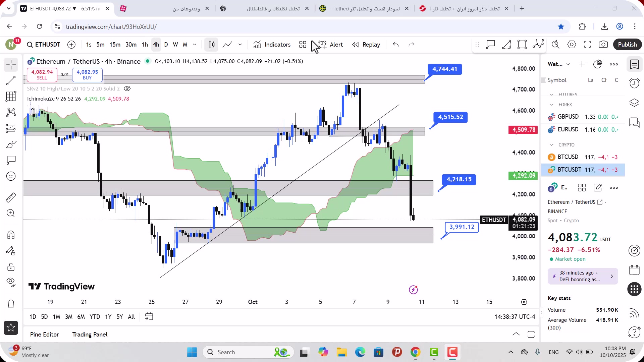644x362 pixels.
Task: Select the brush drawing tool
Action: pos(11,144)
